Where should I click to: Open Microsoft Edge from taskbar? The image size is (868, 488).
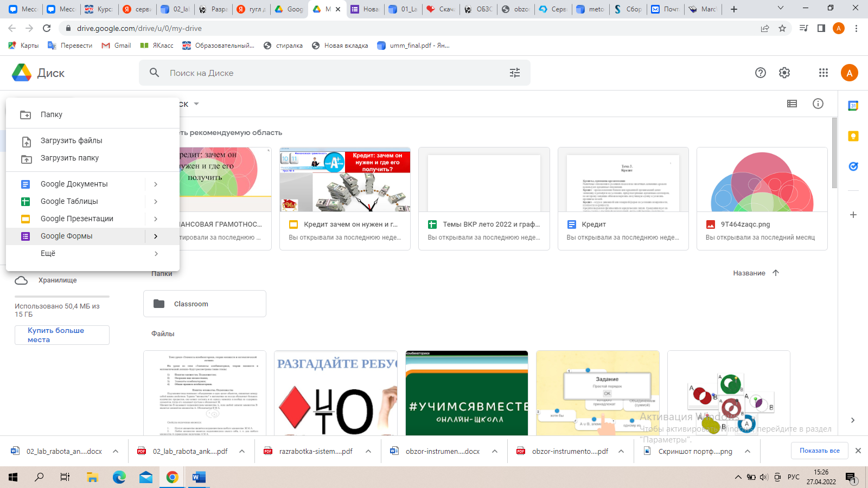[x=119, y=477]
